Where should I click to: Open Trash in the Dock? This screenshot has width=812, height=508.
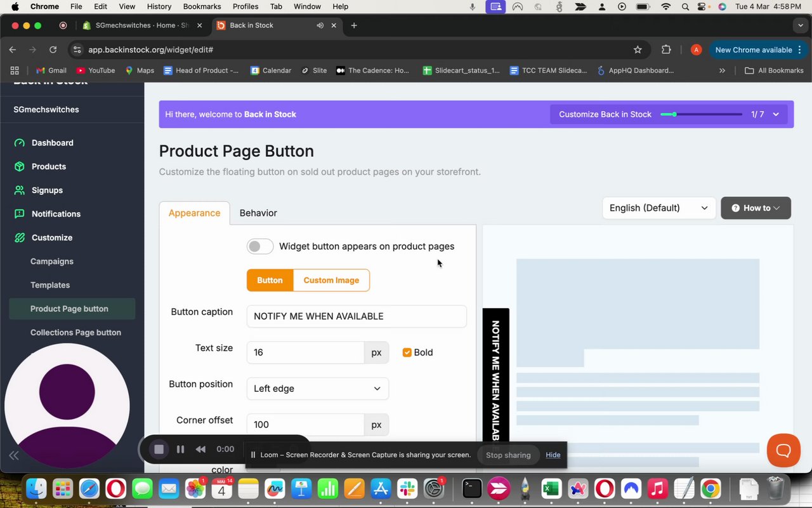[775, 488]
